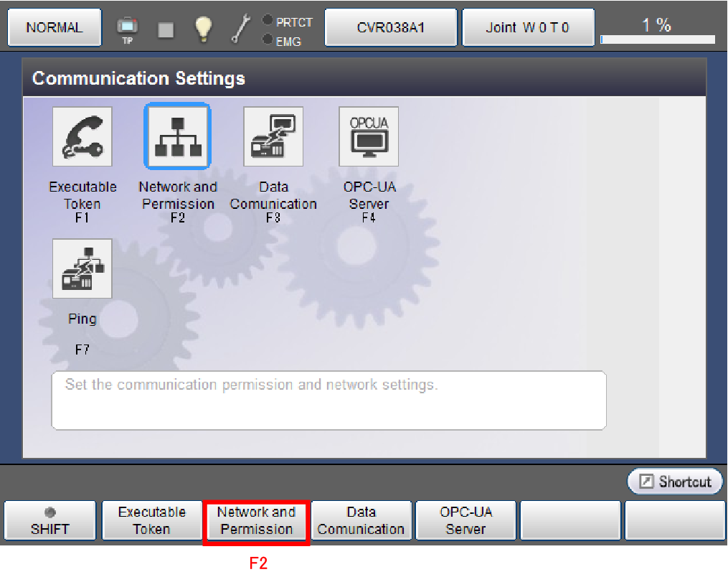
Task: Launch the Ping icon
Action: [x=82, y=269]
